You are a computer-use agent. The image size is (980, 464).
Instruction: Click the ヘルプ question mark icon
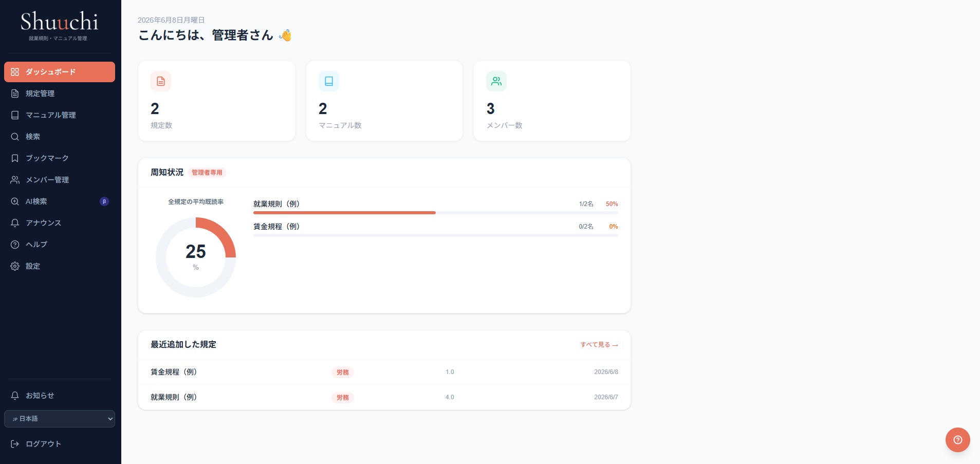pyautogui.click(x=15, y=245)
